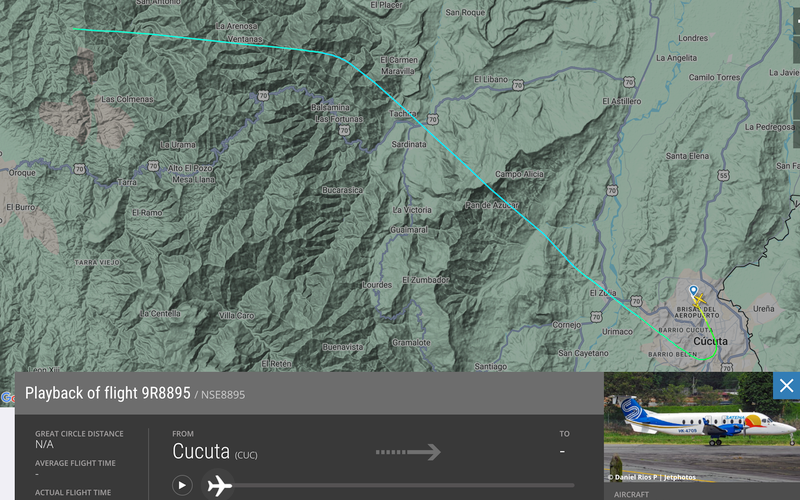Viewport: 800px width, 500px height.
Task: Select the yellow aircraft icon on the map
Action: point(699,300)
